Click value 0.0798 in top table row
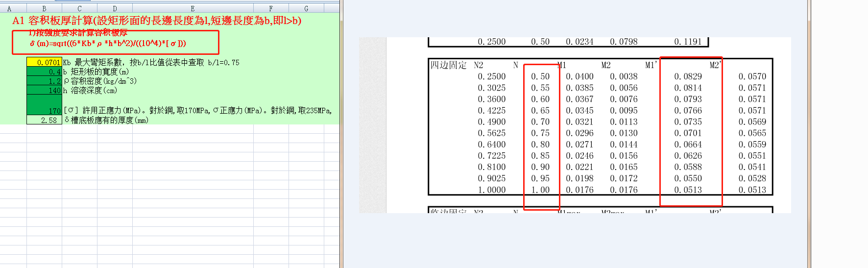This screenshot has width=868, height=268. [624, 42]
